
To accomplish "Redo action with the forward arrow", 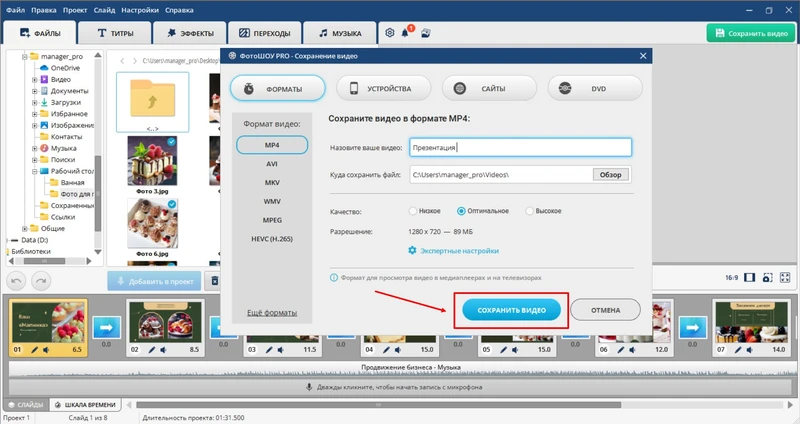I will 41,281.
